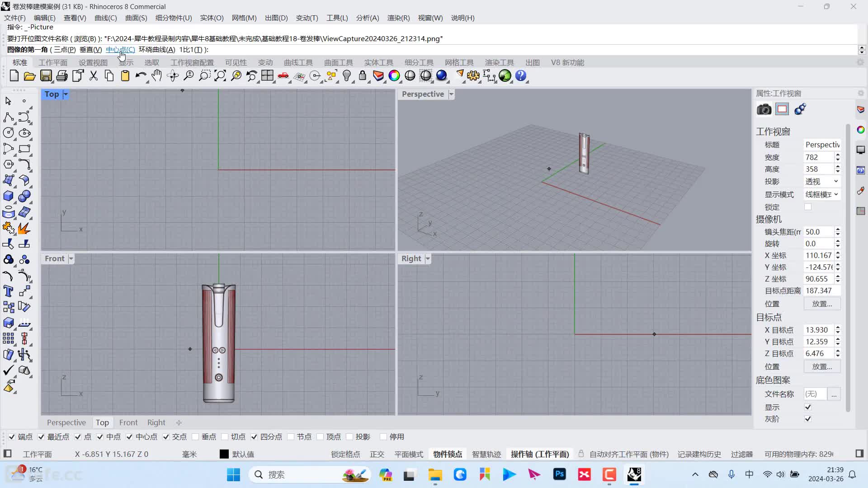
Task: Select the Pan hand tool
Action: 157,76
